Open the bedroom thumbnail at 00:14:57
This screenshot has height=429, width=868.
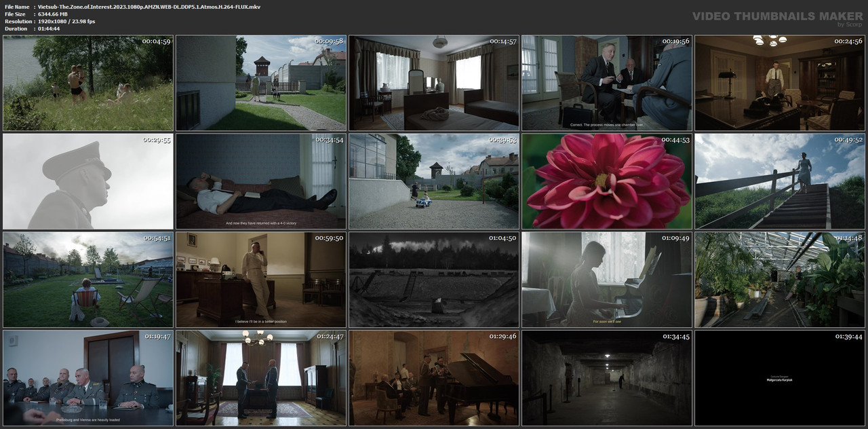[434, 83]
